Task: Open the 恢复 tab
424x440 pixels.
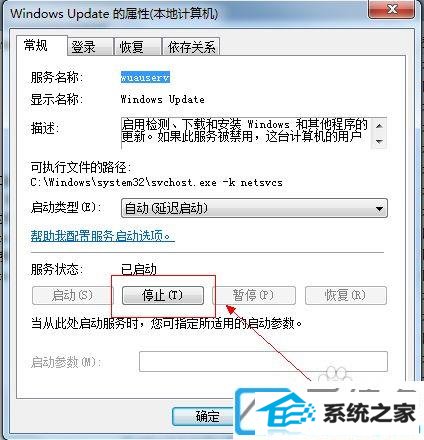Action: [131, 47]
